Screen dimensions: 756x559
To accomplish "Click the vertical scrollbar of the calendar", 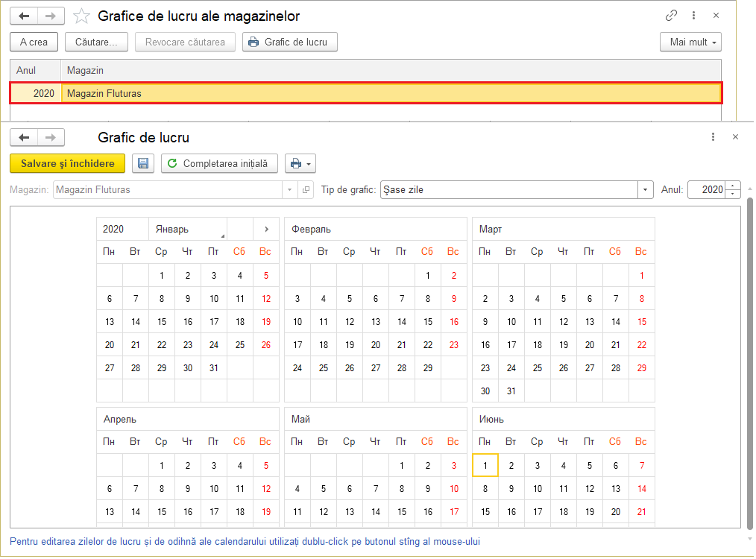I will 748,358.
